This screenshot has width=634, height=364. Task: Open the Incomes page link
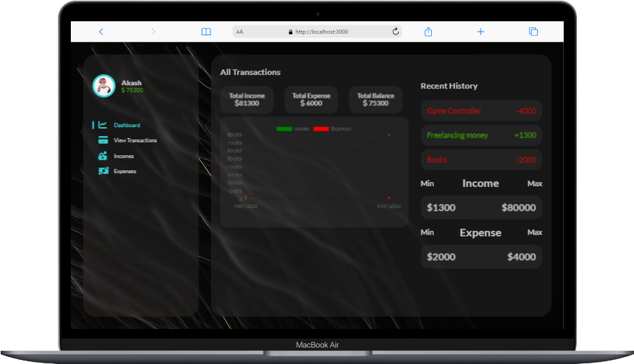click(x=124, y=156)
